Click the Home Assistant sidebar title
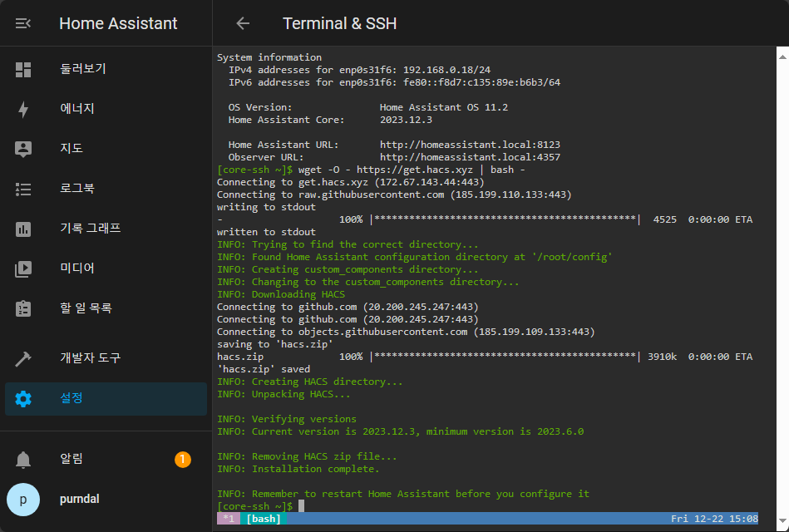The width and height of the screenshot is (789, 532). (118, 23)
